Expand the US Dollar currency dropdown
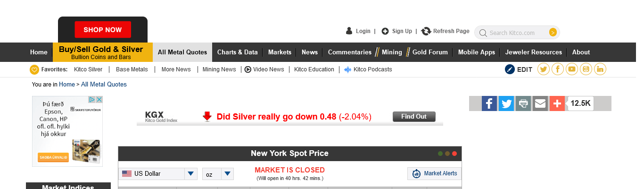The image size is (644, 189). 190,174
